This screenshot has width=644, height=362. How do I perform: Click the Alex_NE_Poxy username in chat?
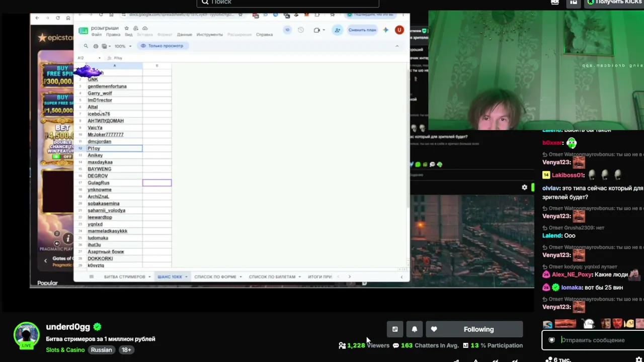tap(572, 275)
